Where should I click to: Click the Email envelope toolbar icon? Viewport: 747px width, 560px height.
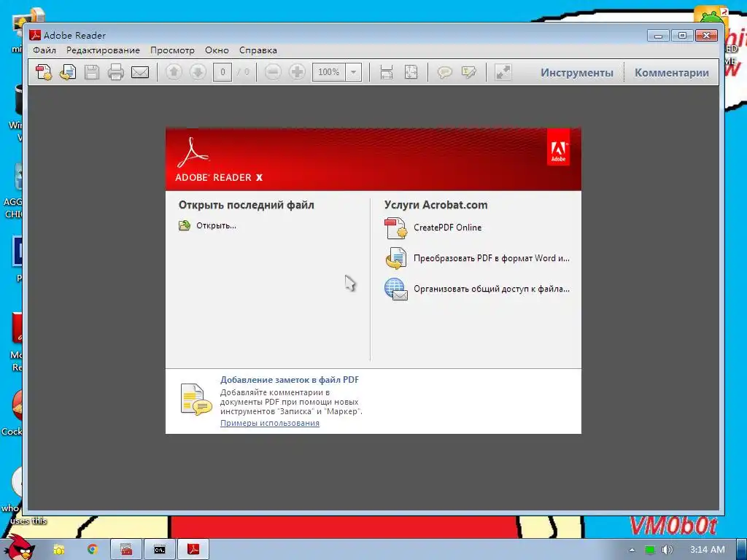point(140,72)
